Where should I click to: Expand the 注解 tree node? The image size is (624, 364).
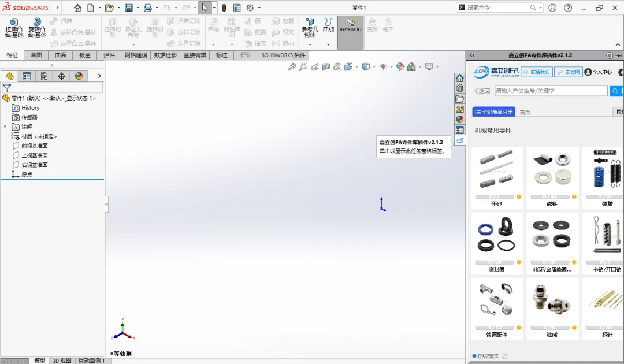pos(5,127)
